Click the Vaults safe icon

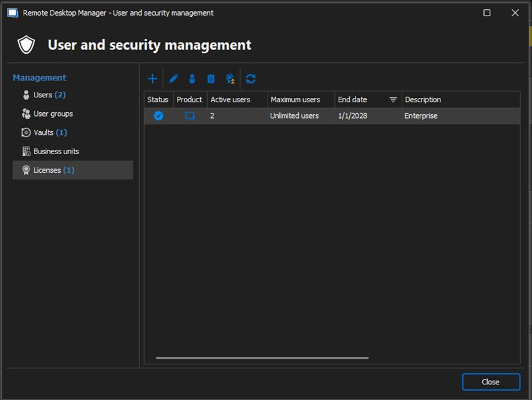click(x=26, y=132)
